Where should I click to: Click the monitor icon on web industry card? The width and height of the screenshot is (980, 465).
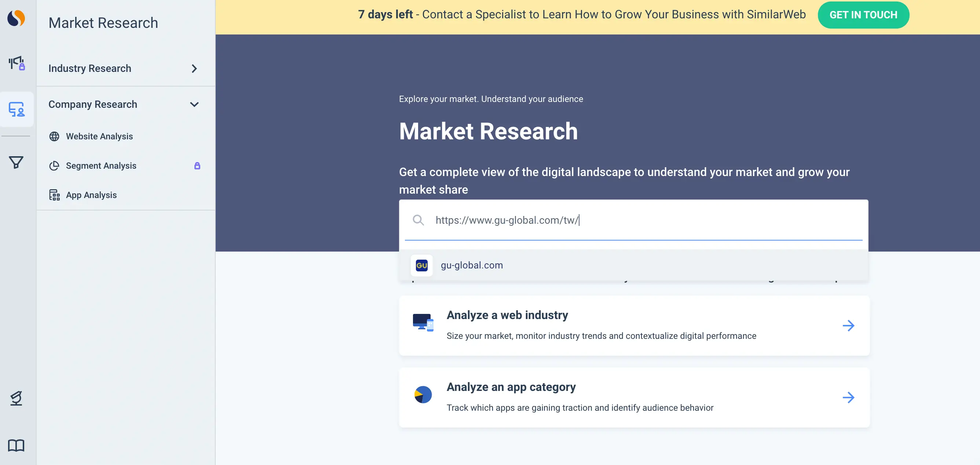click(423, 322)
